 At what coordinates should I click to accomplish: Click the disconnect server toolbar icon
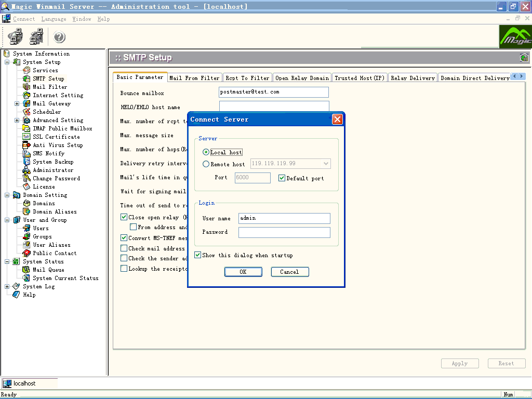click(x=37, y=37)
